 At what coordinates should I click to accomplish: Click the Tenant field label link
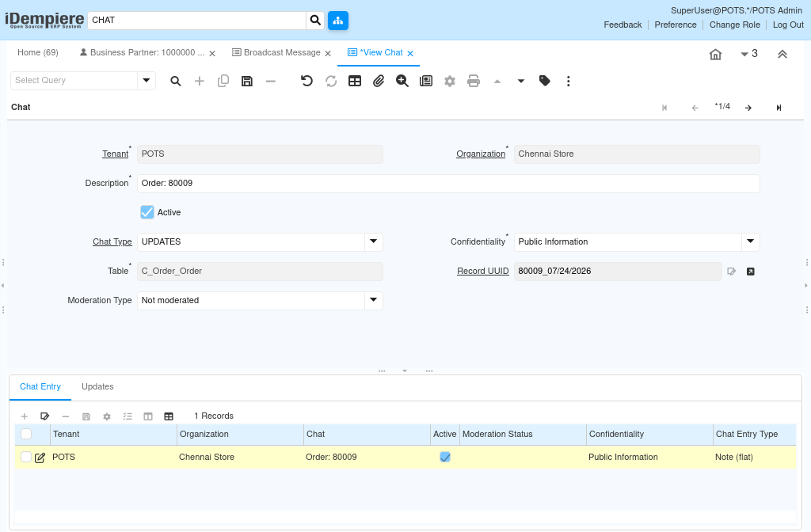pos(116,154)
